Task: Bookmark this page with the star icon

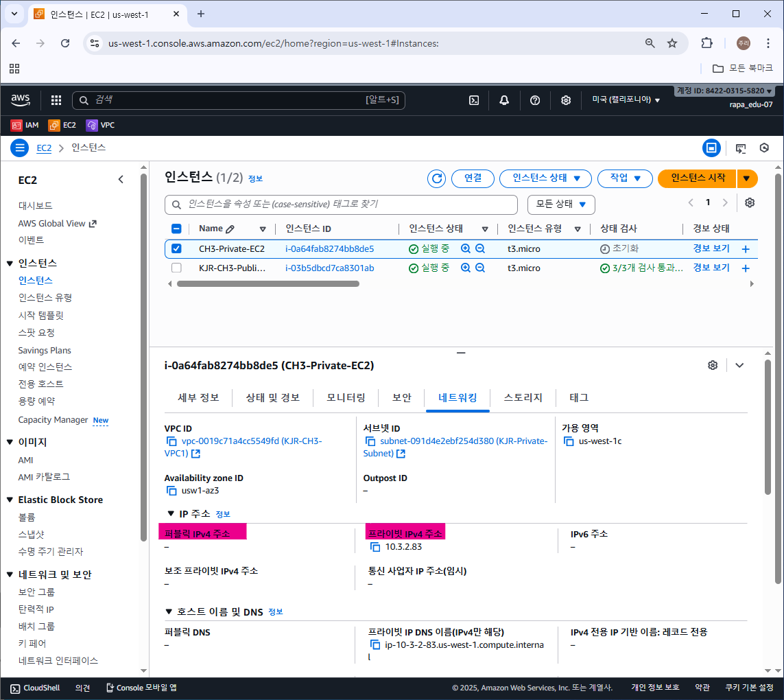Action: [x=672, y=43]
